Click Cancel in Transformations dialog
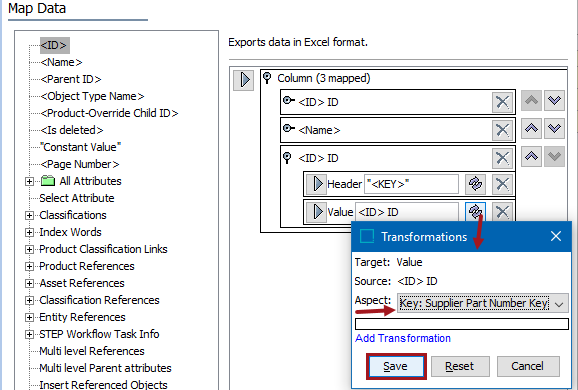The height and width of the screenshot is (390, 578). coord(528,366)
